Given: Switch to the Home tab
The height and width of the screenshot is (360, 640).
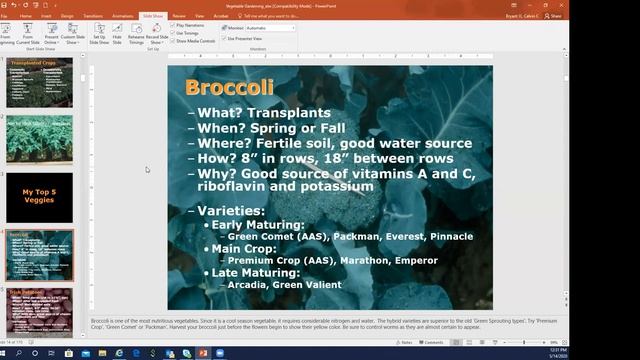Looking at the screenshot, I should point(25,16).
